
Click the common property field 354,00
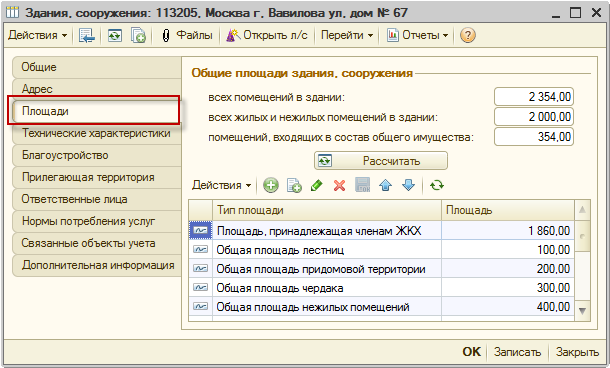pyautogui.click(x=534, y=137)
